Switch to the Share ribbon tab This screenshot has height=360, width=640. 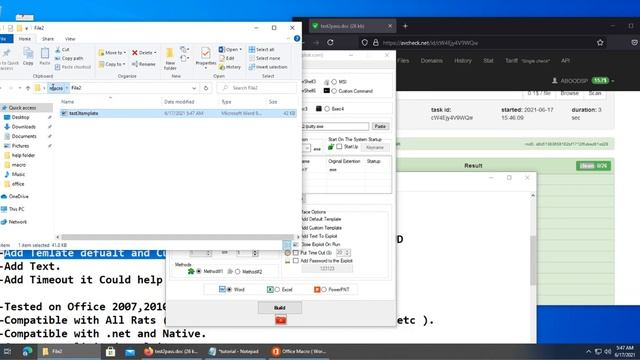point(48,39)
